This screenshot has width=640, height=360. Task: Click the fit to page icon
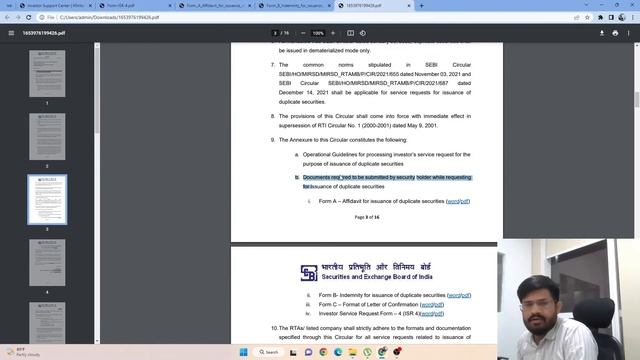pos(350,33)
